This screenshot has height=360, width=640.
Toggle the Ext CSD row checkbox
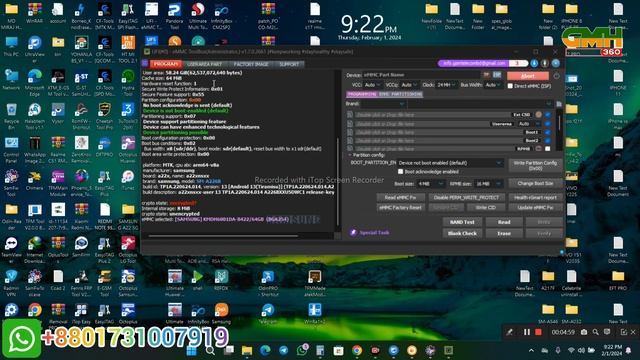pyautogui.click(x=548, y=115)
